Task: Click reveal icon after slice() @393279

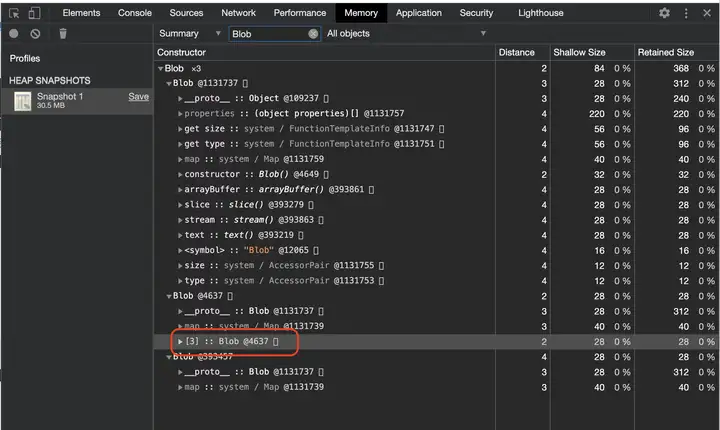Action: pos(310,205)
